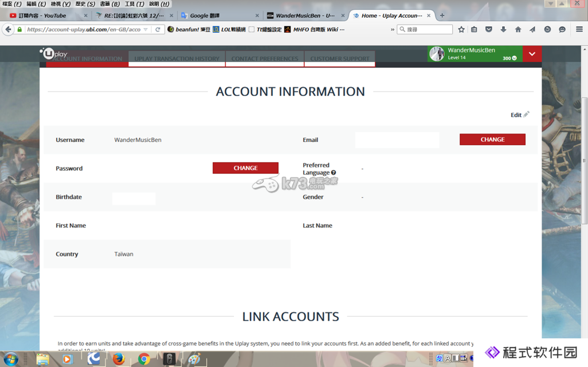The height and width of the screenshot is (367, 588).
Task: Open the Firefox hamburger menu
Action: (579, 29)
